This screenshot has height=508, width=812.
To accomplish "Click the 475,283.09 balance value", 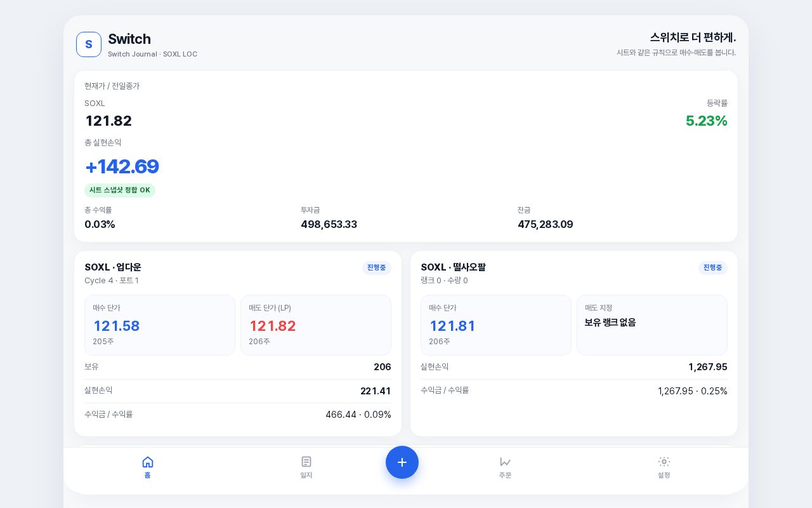I will pyautogui.click(x=546, y=224).
